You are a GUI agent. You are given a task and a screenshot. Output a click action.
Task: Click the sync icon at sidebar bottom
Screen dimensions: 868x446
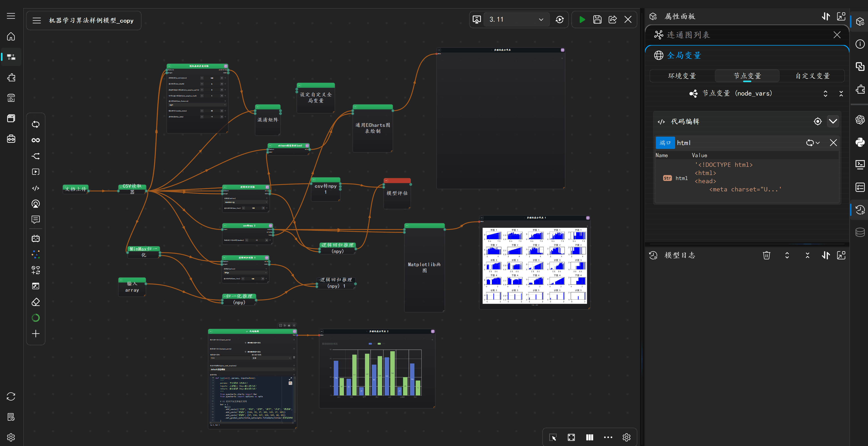(11, 396)
